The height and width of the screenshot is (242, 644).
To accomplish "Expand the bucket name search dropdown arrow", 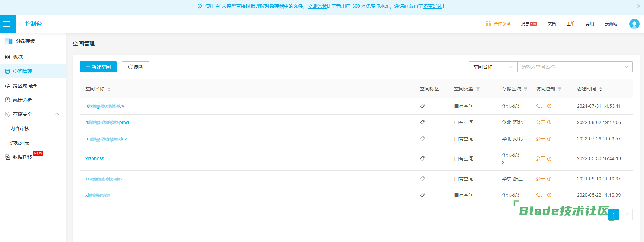I will [x=626, y=67].
